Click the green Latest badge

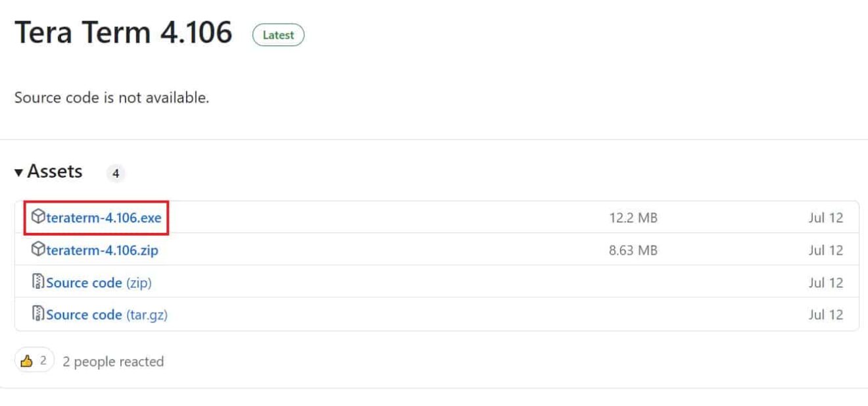click(x=278, y=35)
